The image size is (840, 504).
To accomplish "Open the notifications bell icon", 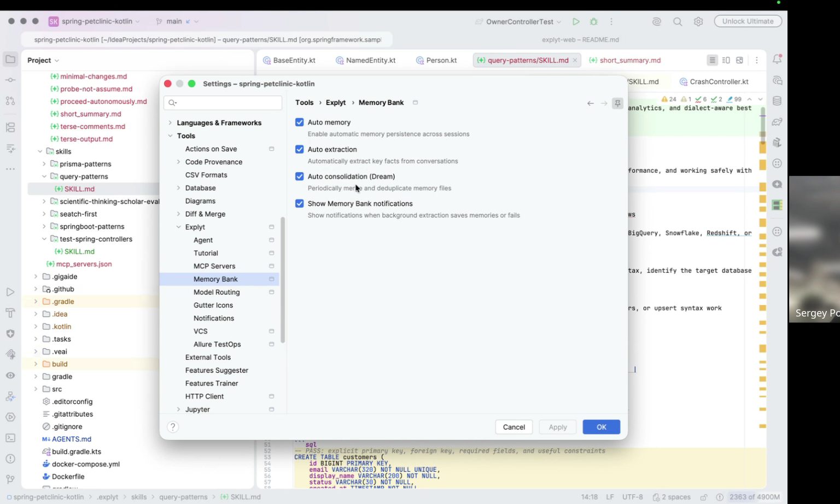I will coord(777,59).
